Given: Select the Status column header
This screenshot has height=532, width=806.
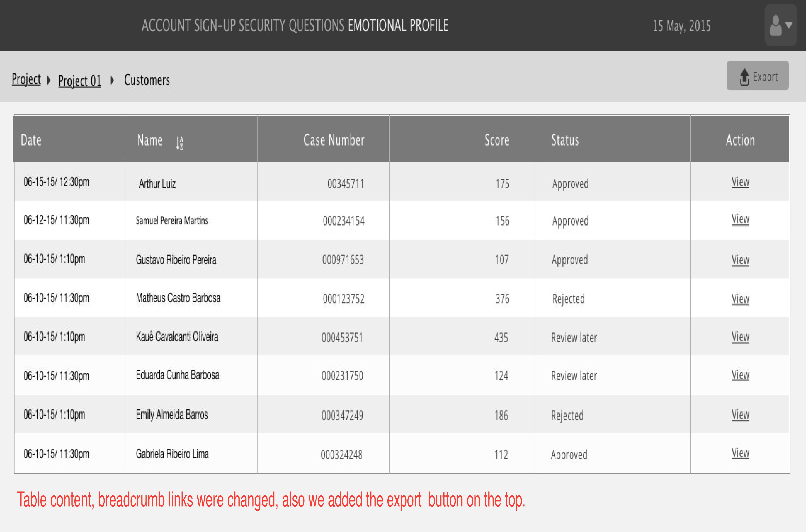Looking at the screenshot, I should click(565, 140).
